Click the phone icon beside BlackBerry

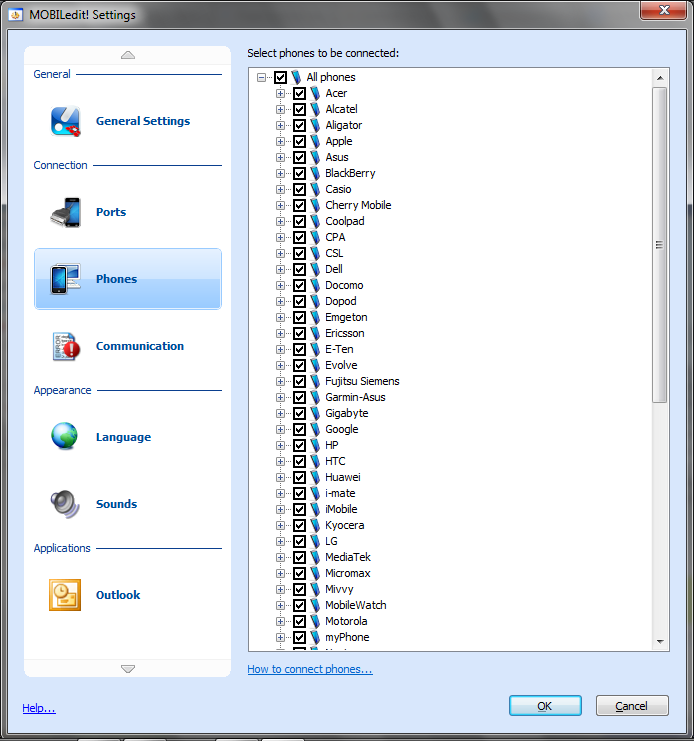315,173
